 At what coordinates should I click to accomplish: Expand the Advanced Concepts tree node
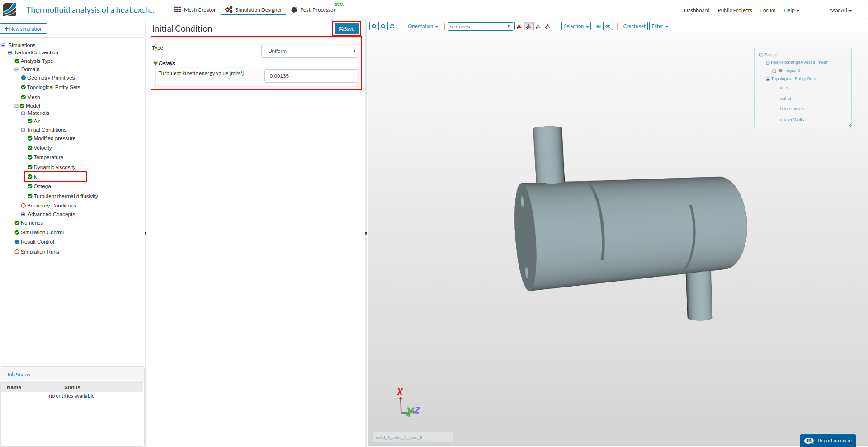click(23, 214)
